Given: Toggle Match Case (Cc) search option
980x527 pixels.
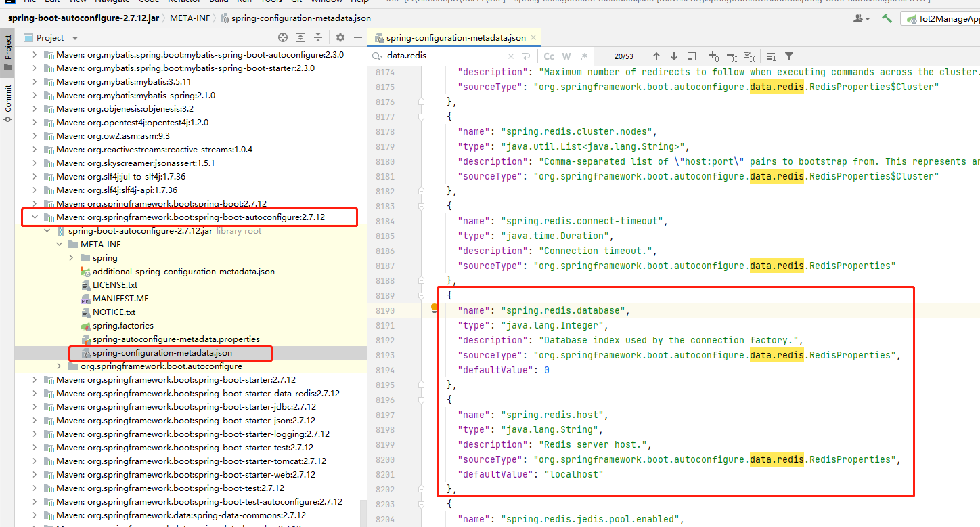Looking at the screenshot, I should (549, 56).
